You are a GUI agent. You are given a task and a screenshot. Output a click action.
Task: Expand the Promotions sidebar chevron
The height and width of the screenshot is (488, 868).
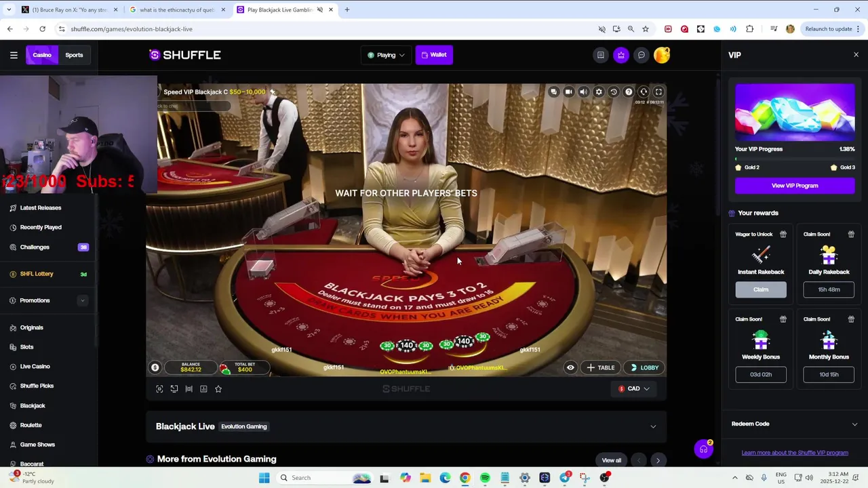[x=83, y=301]
